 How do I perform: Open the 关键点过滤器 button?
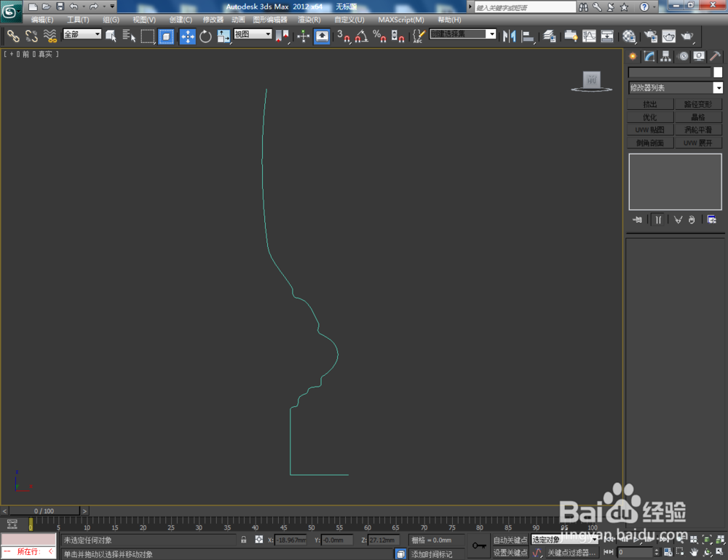tap(571, 552)
